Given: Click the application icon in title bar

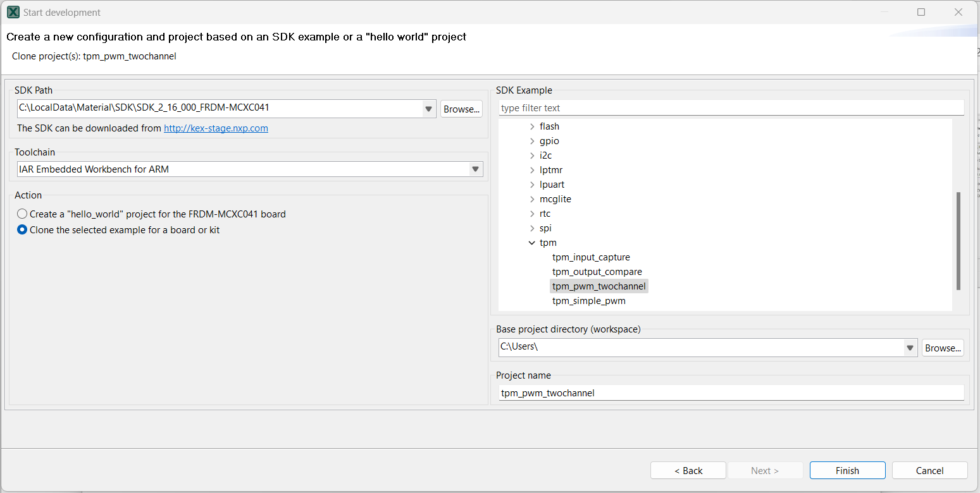Looking at the screenshot, I should 13,12.
